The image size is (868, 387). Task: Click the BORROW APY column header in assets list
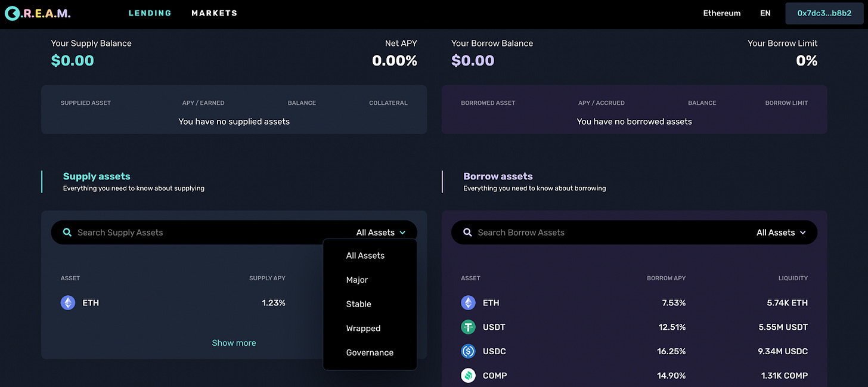[x=666, y=278]
